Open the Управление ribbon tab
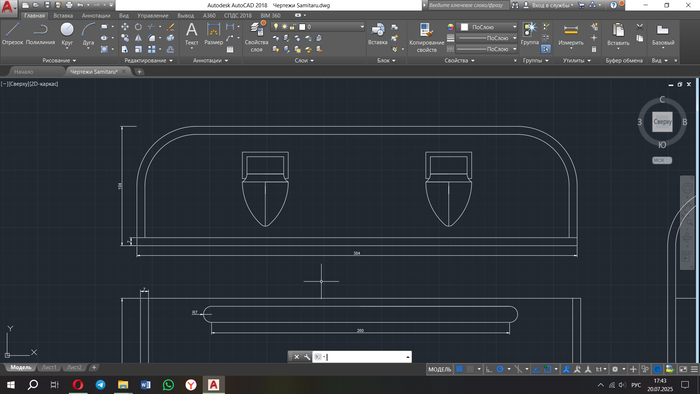The image size is (700, 394). click(153, 15)
